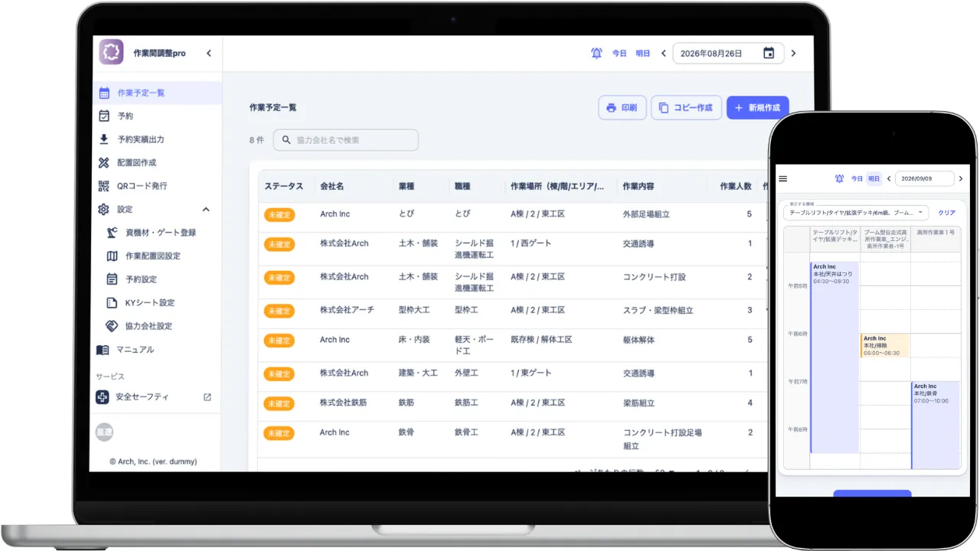Click the user avatar in sidebar

104,432
